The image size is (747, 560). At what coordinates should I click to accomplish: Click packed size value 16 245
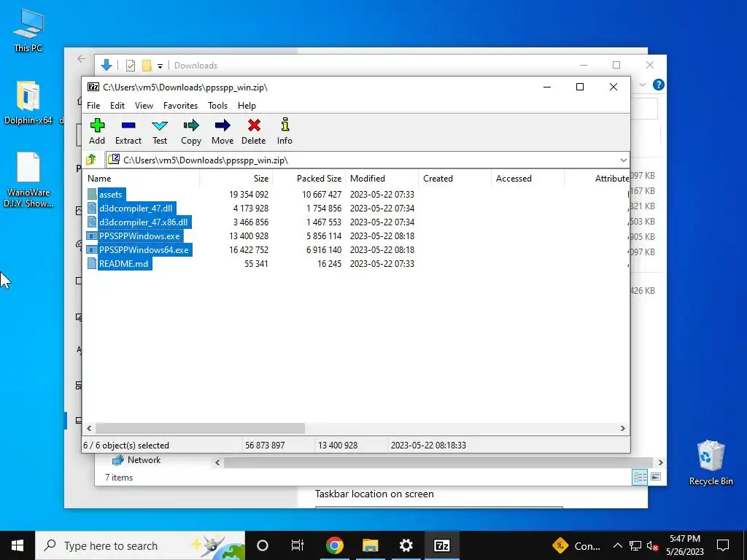tap(329, 263)
